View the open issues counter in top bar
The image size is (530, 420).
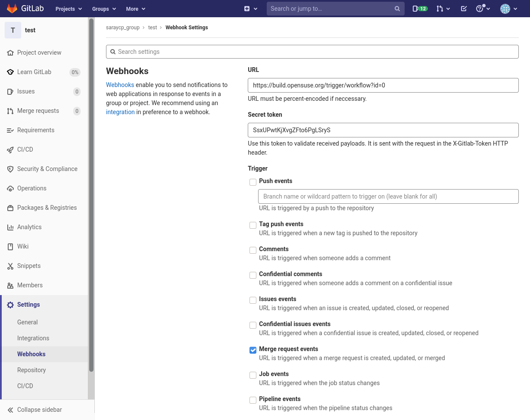point(419,8)
